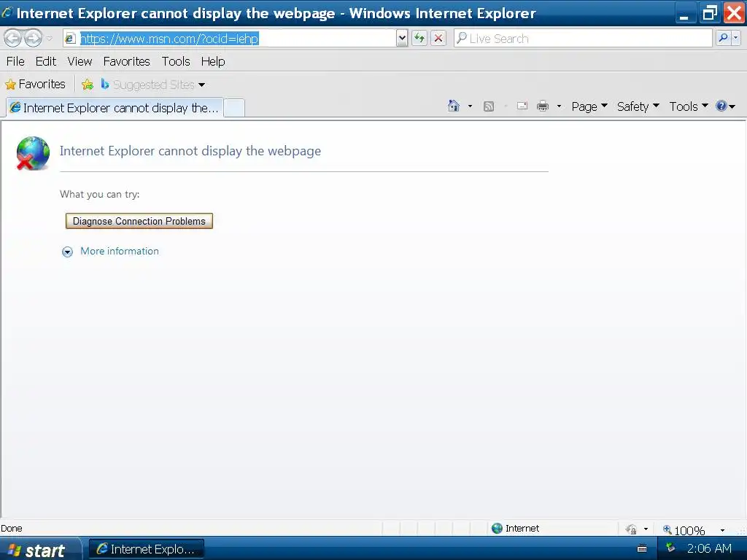Go forward with the Forward arrow button
Screen dimensions: 747x560
pyautogui.click(x=33, y=38)
